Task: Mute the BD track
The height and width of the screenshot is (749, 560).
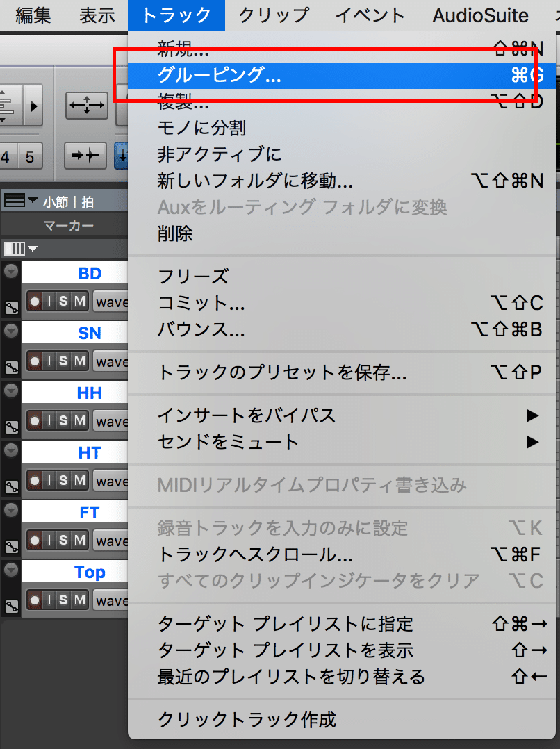Action: pyautogui.click(x=80, y=302)
